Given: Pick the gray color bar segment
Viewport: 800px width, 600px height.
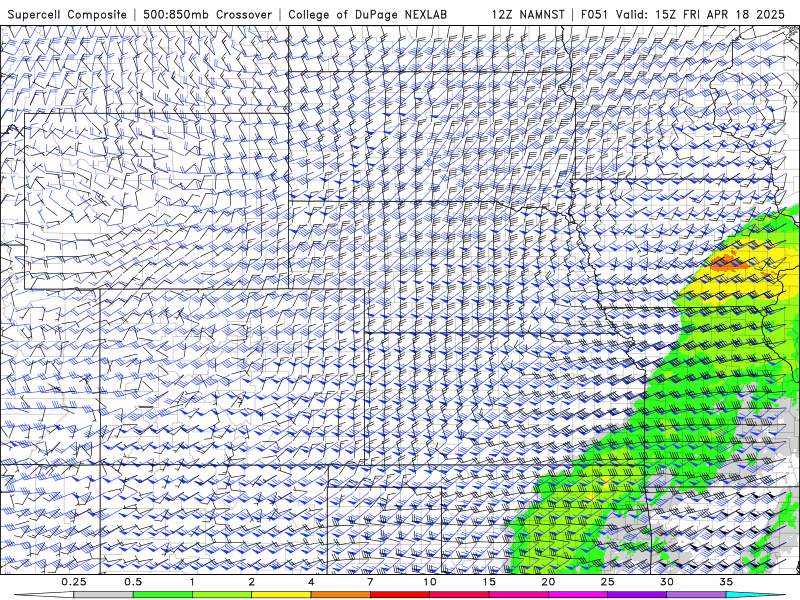Looking at the screenshot, I should pos(104,595).
